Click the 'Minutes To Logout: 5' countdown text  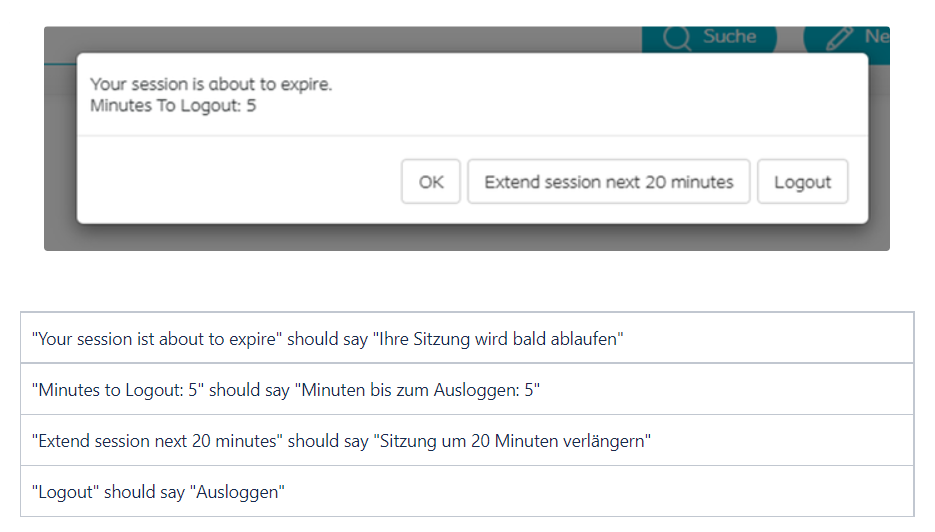click(173, 106)
